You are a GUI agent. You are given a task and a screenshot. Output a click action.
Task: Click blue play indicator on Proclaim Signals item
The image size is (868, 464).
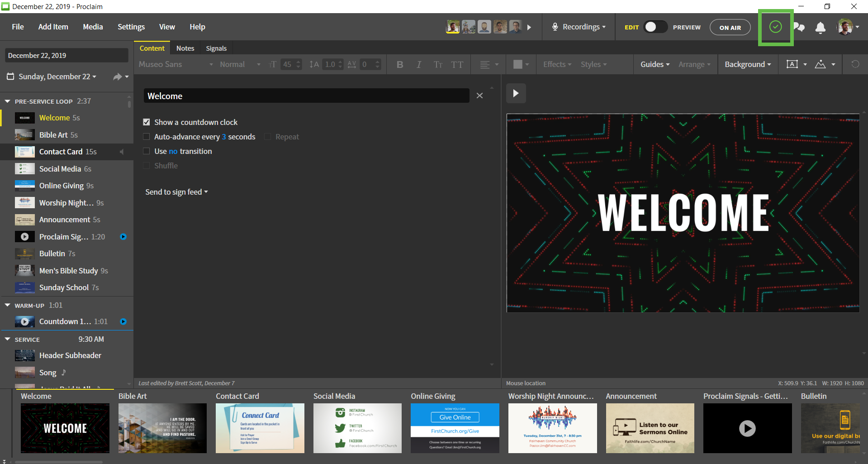[x=123, y=237]
